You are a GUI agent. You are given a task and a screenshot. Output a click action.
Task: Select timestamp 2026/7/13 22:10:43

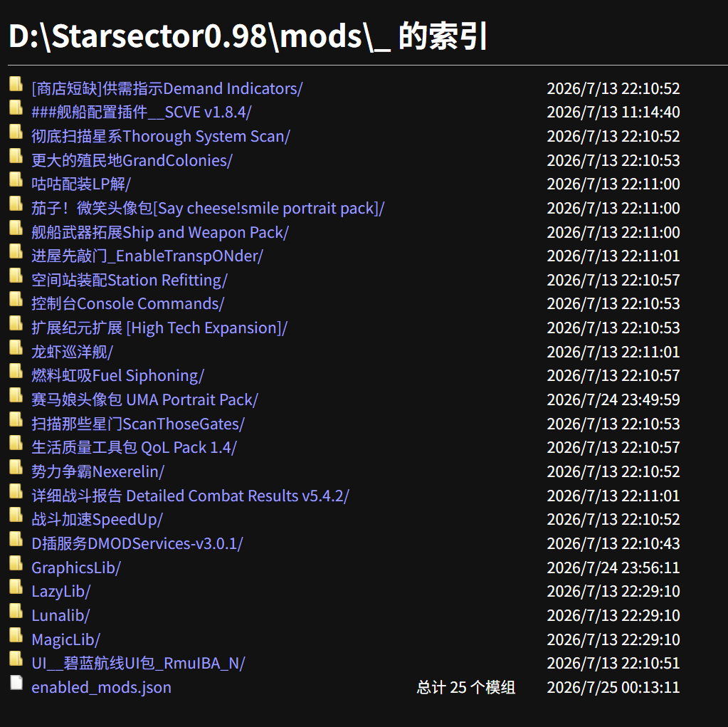click(x=613, y=544)
